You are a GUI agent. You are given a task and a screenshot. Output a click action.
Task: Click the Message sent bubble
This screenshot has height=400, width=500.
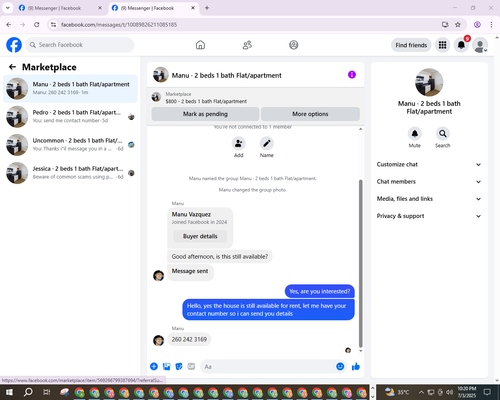tap(190, 272)
